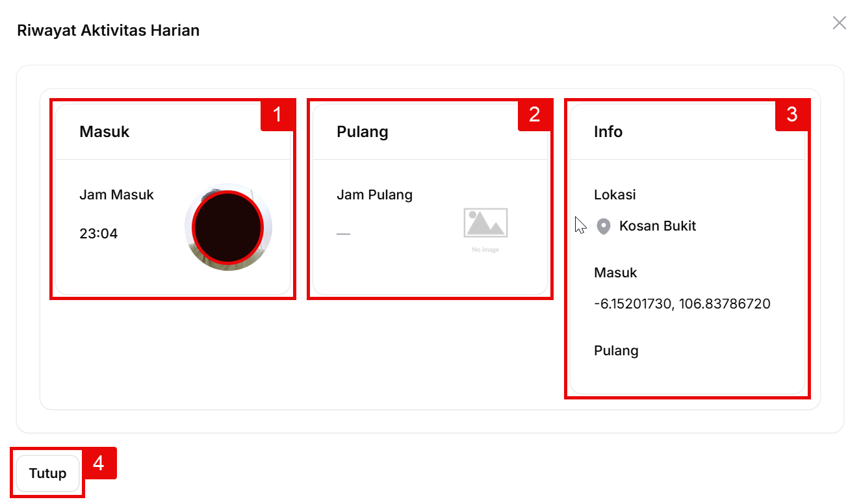Viewport: 861px width, 504px height.
Task: Click the Jam Masuk label
Action: pyautogui.click(x=116, y=195)
